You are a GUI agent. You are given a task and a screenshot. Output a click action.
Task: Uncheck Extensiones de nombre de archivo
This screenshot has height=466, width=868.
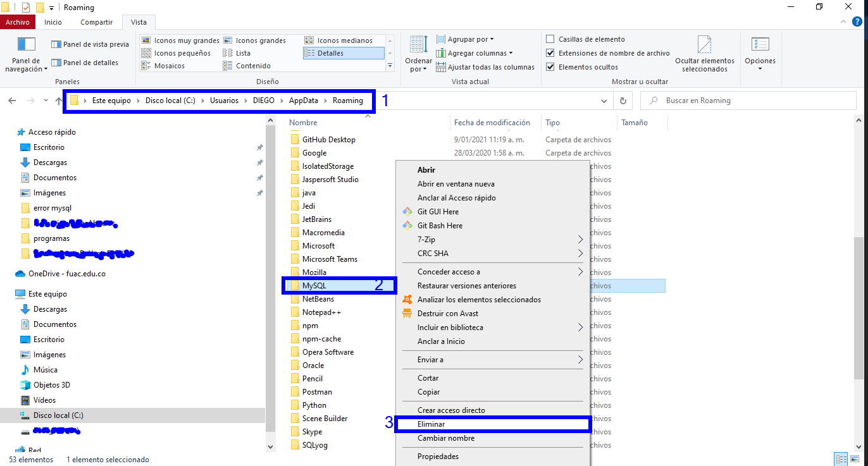550,53
